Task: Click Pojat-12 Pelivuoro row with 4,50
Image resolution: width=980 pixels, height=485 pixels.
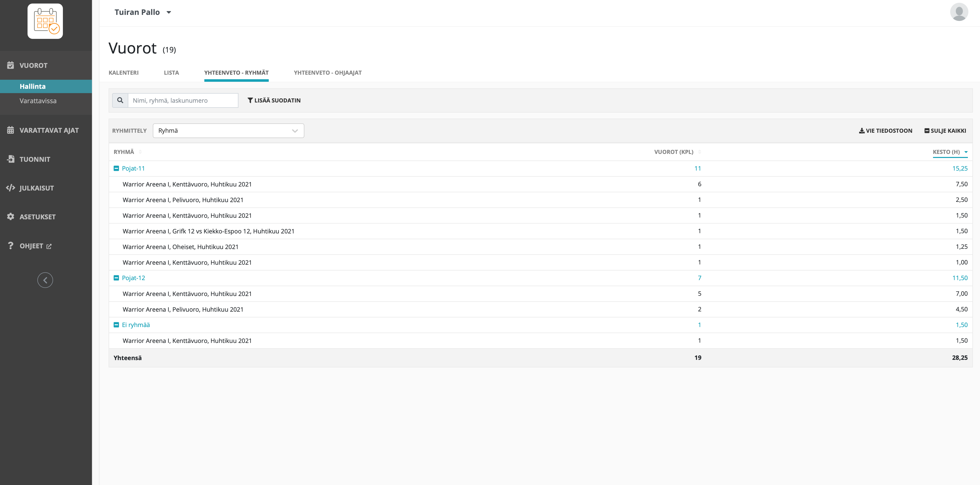Action: coord(541,309)
